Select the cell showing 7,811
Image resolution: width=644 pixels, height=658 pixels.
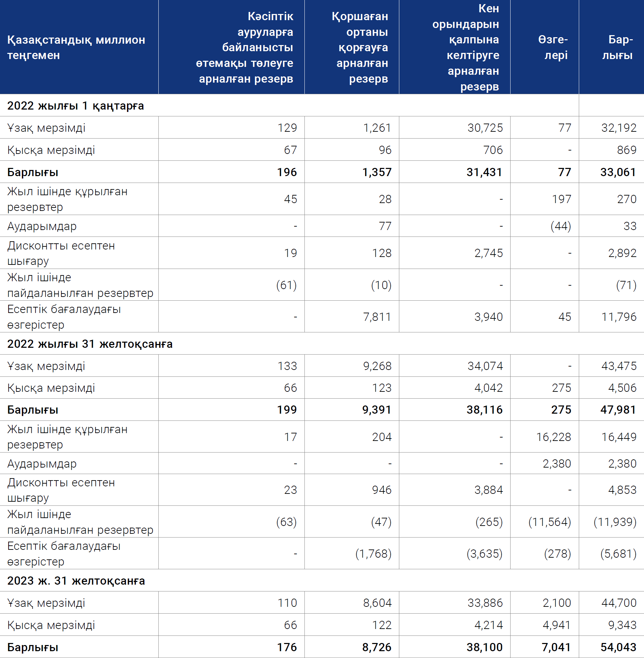[x=377, y=317]
